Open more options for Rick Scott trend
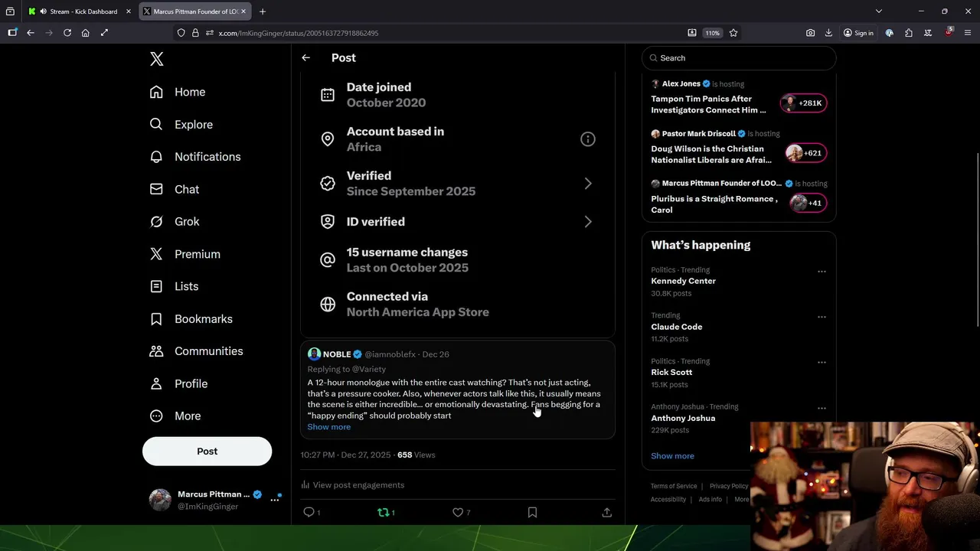Screen dimensions: 980x551 (822, 363)
